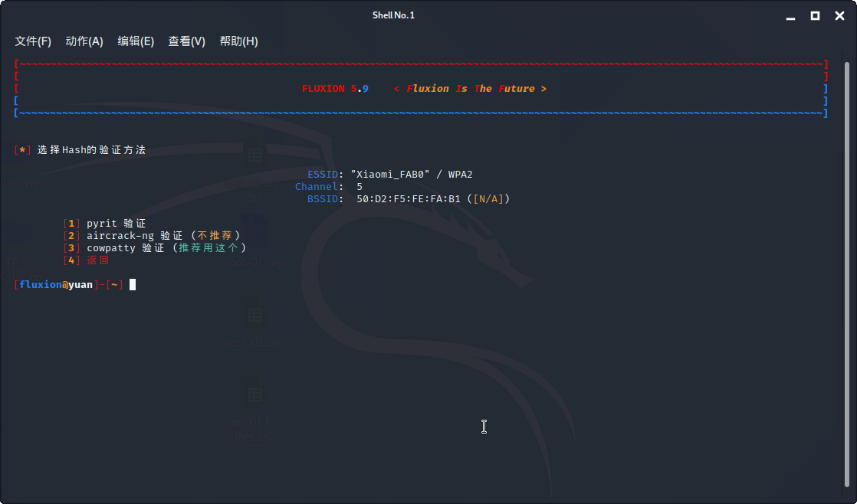857x504 pixels.
Task: Open the 动作(A) menu
Action: [x=84, y=41]
